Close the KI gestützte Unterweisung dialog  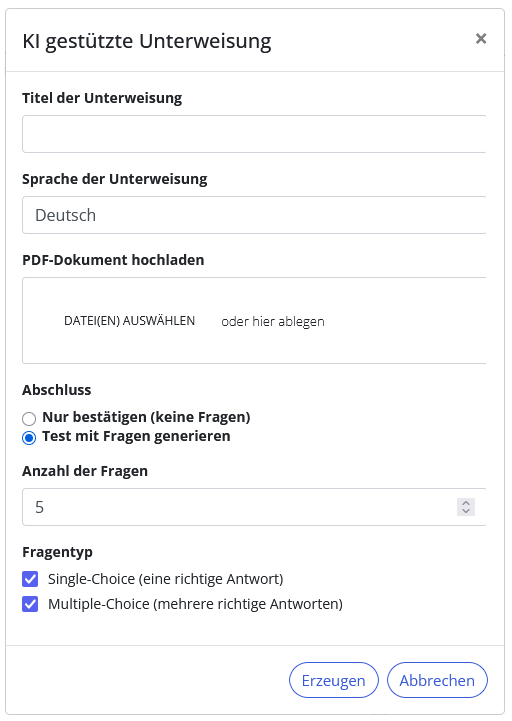(481, 39)
